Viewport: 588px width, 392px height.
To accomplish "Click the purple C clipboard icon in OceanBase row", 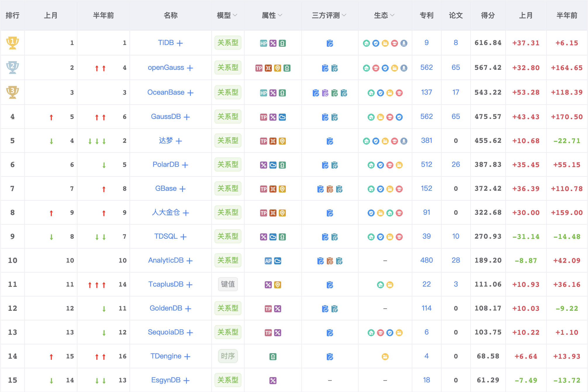I will [x=325, y=93].
